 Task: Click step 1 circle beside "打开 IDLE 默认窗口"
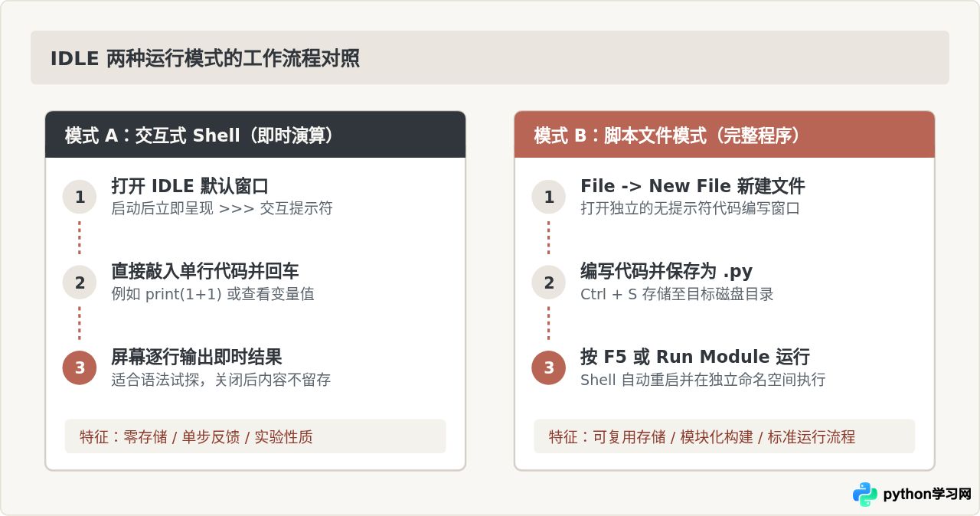pos(80,197)
